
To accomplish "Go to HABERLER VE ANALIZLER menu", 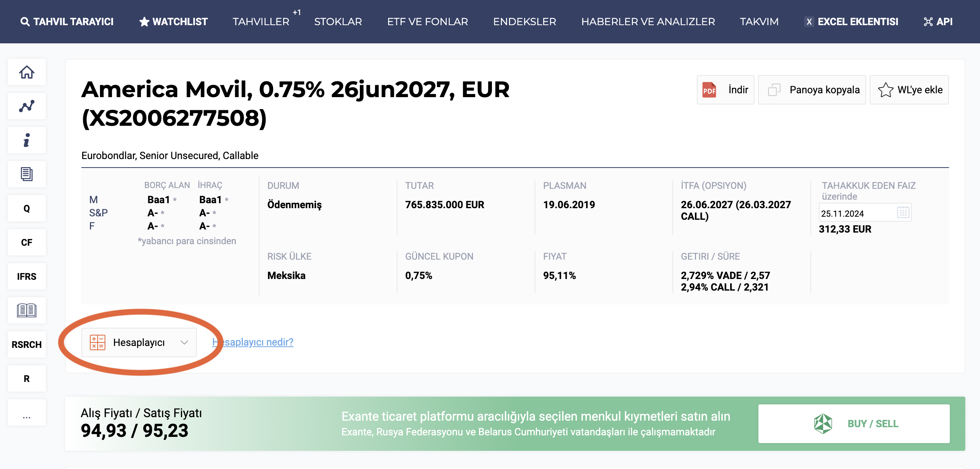I will pyautogui.click(x=648, y=22).
